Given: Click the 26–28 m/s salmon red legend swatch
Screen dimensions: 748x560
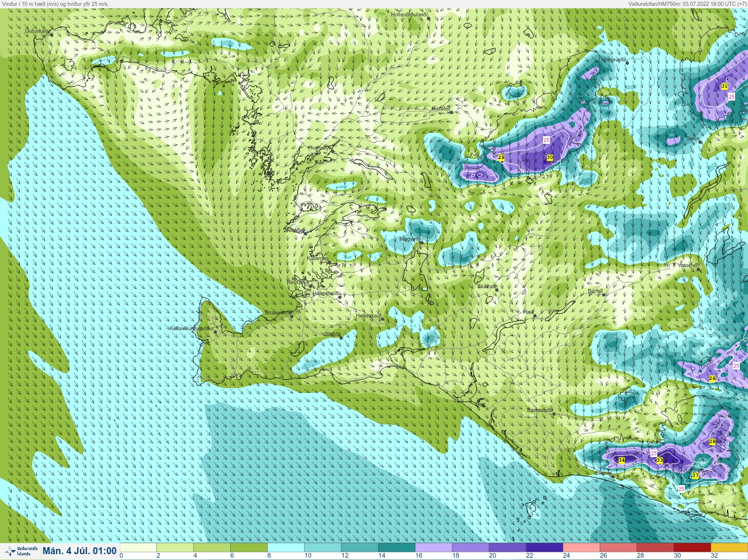Looking at the screenshot, I should coord(618,548).
